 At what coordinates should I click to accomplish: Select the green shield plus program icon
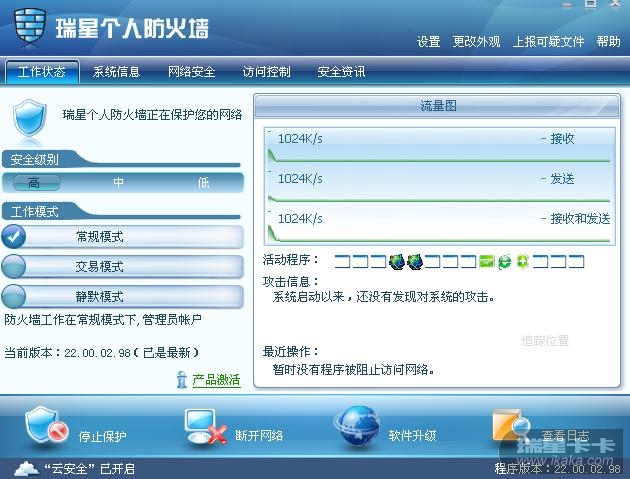(x=522, y=262)
